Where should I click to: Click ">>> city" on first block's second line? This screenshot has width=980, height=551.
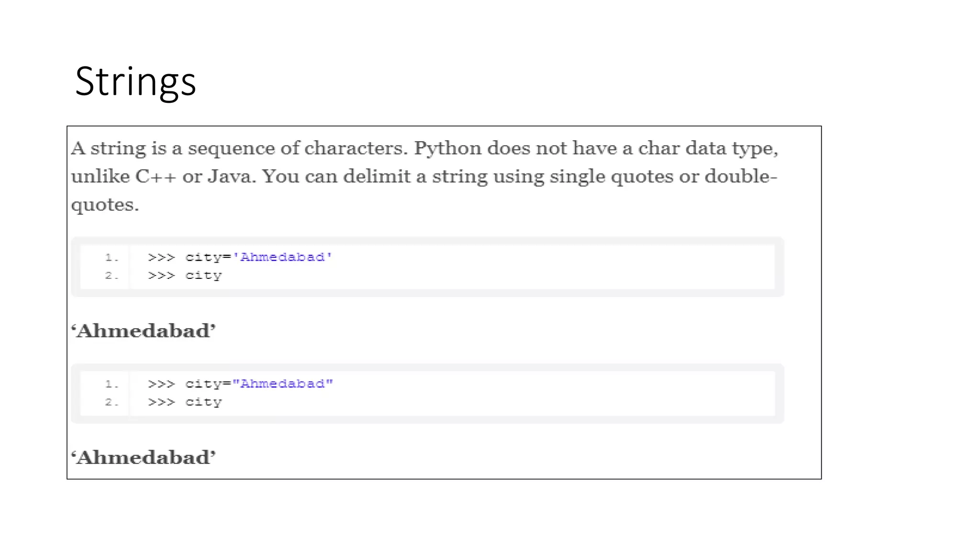coord(185,276)
